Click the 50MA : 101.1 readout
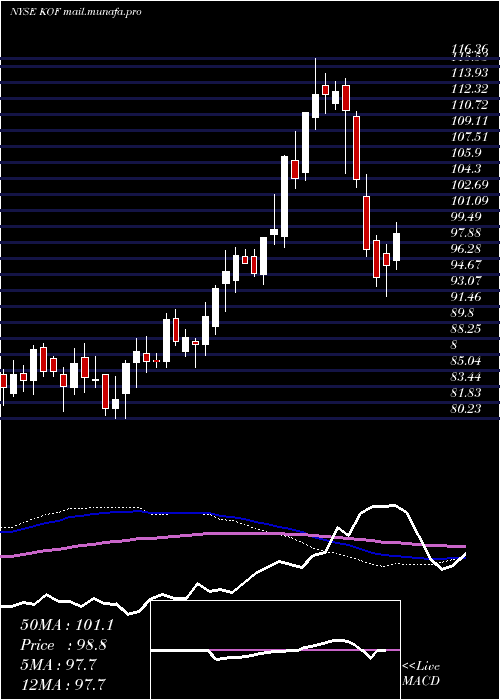The image size is (500, 700). (67, 625)
